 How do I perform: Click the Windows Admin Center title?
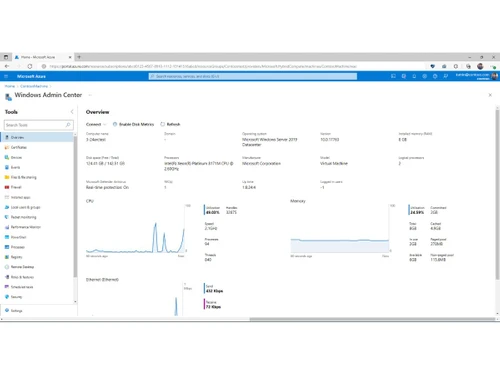pos(48,95)
